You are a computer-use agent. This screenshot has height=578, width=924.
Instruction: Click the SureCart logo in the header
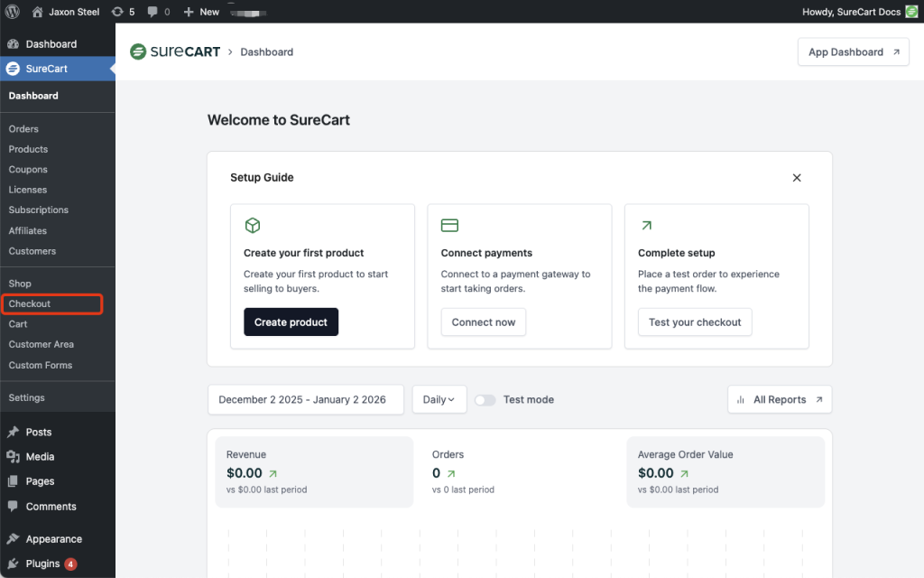pyautogui.click(x=174, y=51)
